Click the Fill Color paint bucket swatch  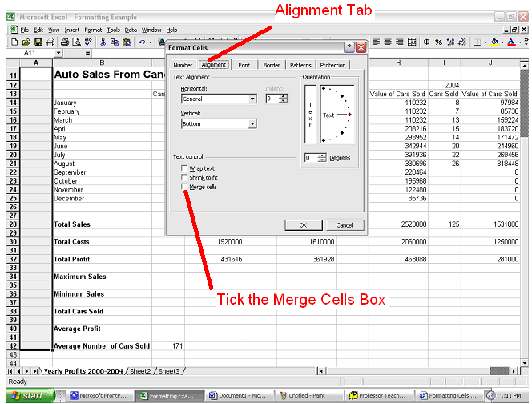pyautogui.click(x=494, y=42)
